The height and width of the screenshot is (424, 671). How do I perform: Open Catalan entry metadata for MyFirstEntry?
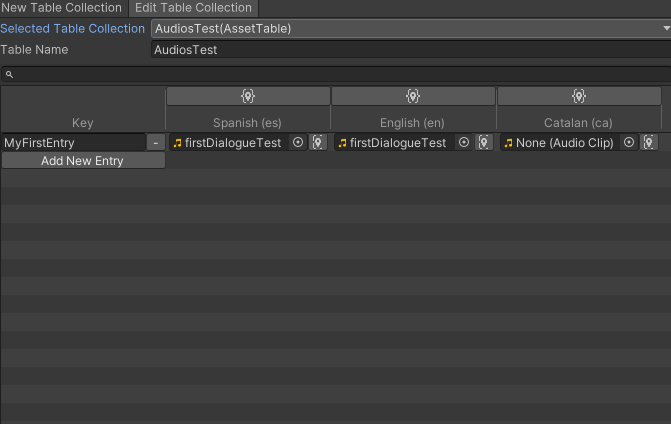[x=649, y=143]
